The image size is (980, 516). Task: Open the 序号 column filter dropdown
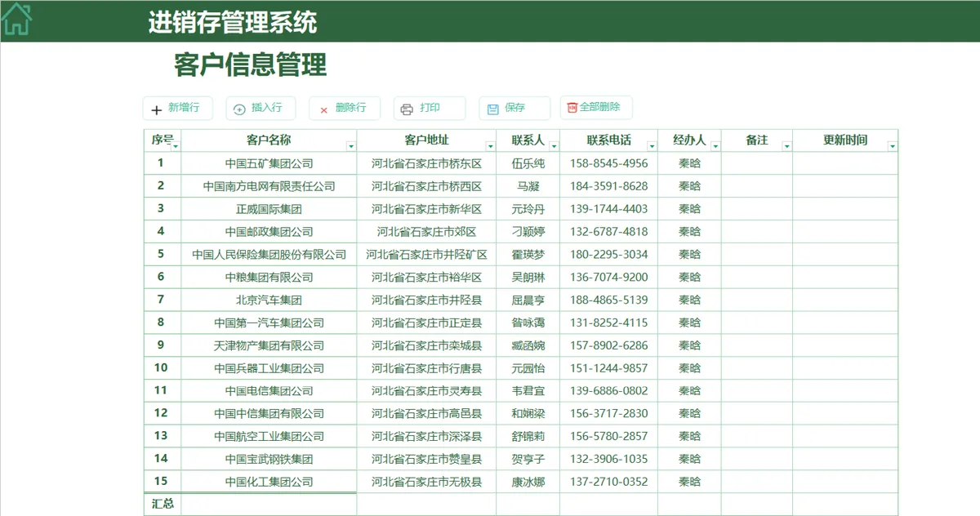click(x=176, y=146)
